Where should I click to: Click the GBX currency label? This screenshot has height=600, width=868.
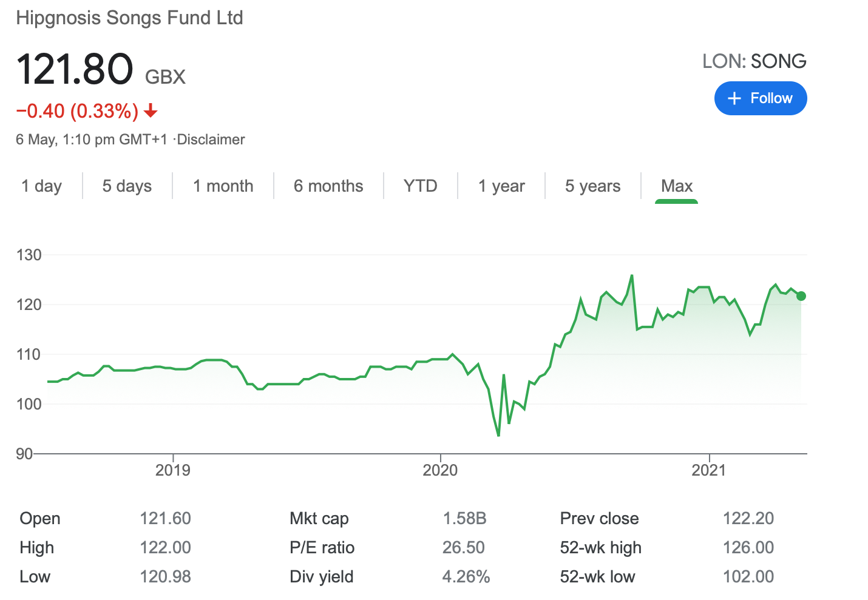pyautogui.click(x=165, y=76)
